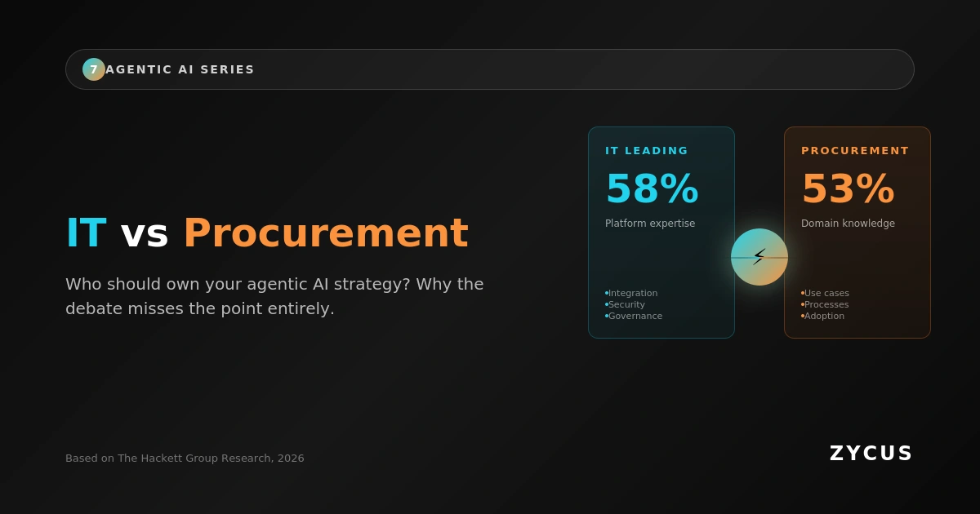Select the AGENTIC AI SERIES header label
The image size is (980, 514).
coord(180,69)
